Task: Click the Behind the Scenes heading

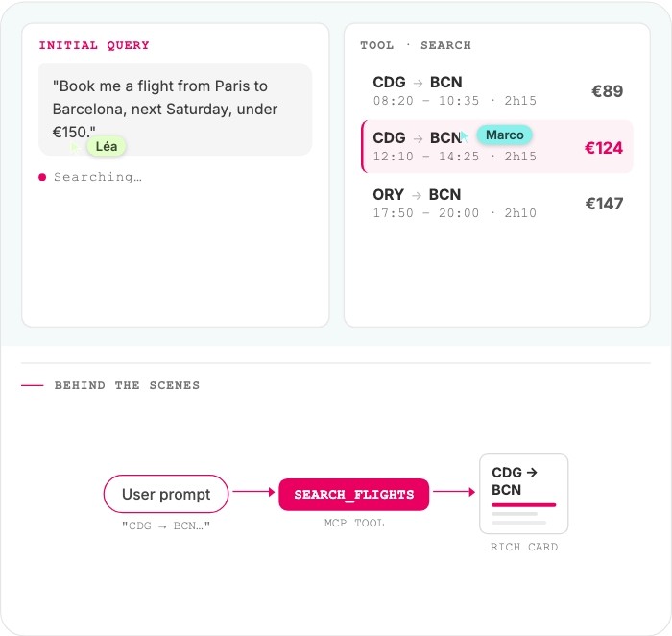Action: pos(127,385)
